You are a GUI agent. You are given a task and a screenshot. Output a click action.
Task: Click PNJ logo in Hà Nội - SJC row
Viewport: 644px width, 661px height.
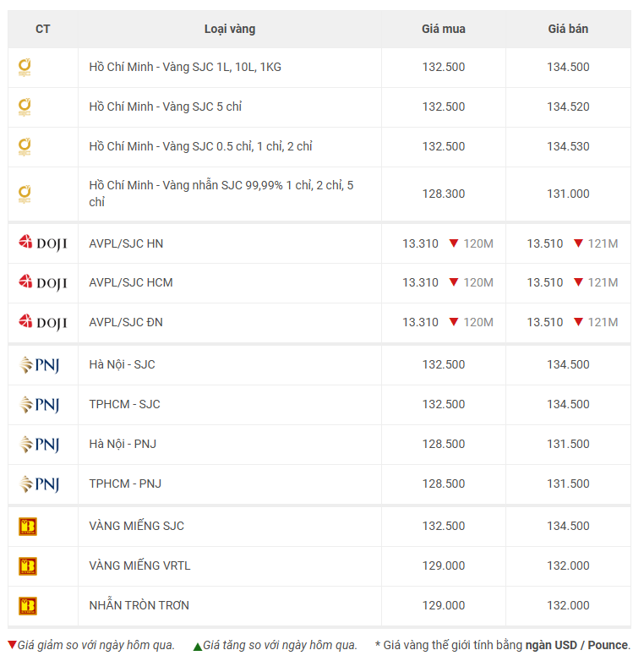(40, 364)
